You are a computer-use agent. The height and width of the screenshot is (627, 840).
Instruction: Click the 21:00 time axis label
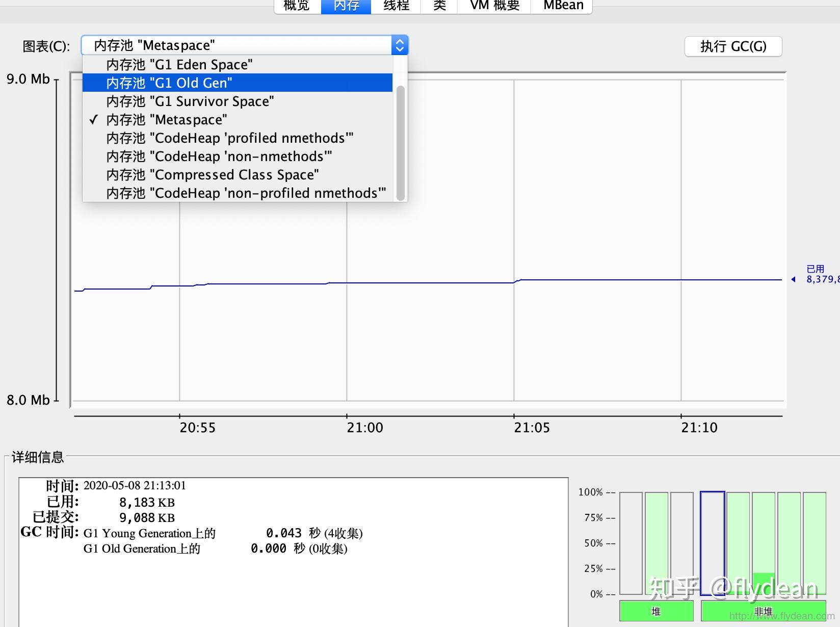click(365, 428)
